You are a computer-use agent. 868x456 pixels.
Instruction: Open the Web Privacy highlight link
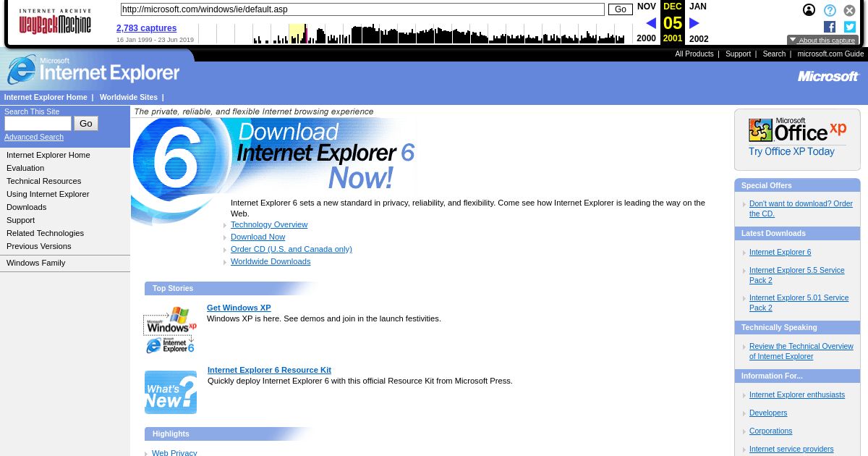(174, 453)
